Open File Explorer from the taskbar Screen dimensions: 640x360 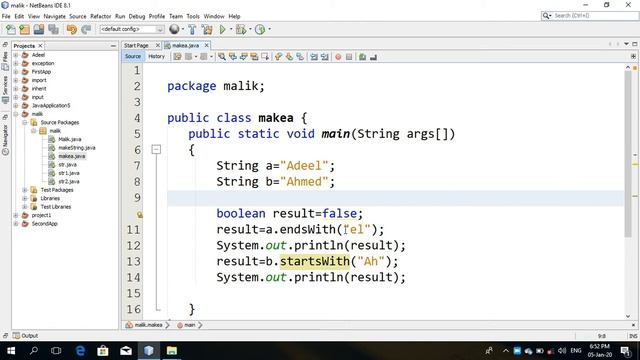point(172,351)
